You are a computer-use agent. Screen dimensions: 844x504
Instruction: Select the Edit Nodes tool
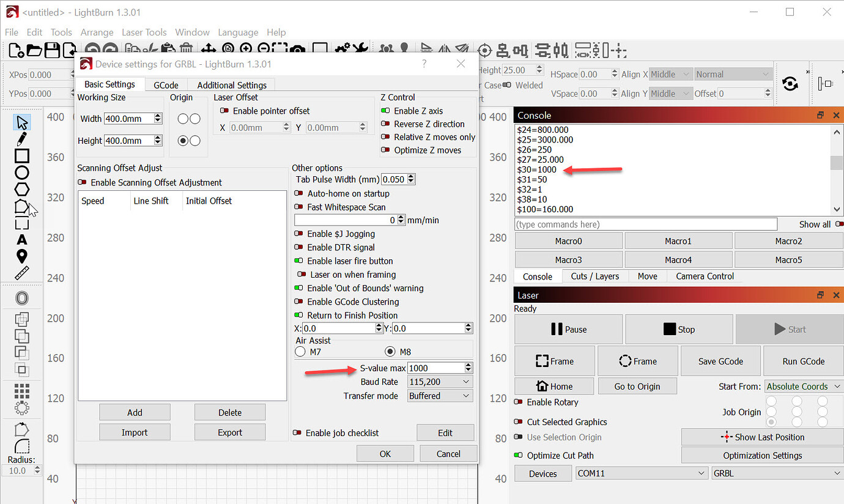click(x=20, y=206)
